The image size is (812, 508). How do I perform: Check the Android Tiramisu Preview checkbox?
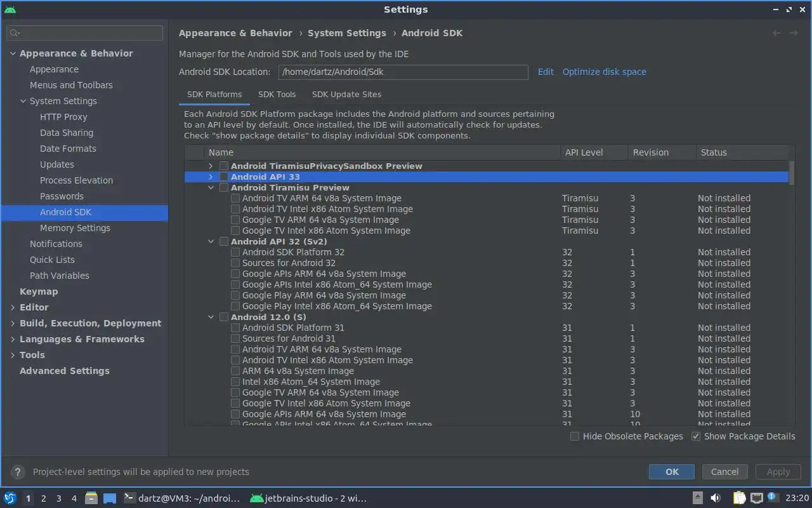[224, 188]
